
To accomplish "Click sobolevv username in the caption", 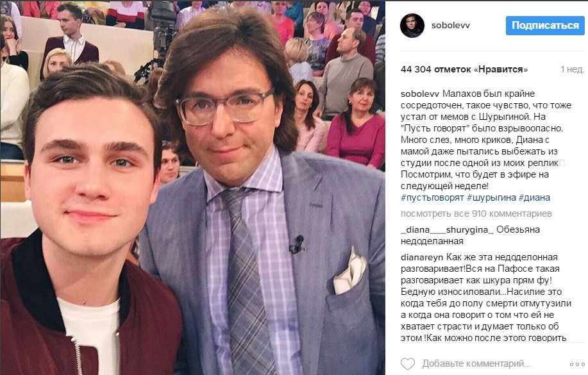I will (x=419, y=94).
